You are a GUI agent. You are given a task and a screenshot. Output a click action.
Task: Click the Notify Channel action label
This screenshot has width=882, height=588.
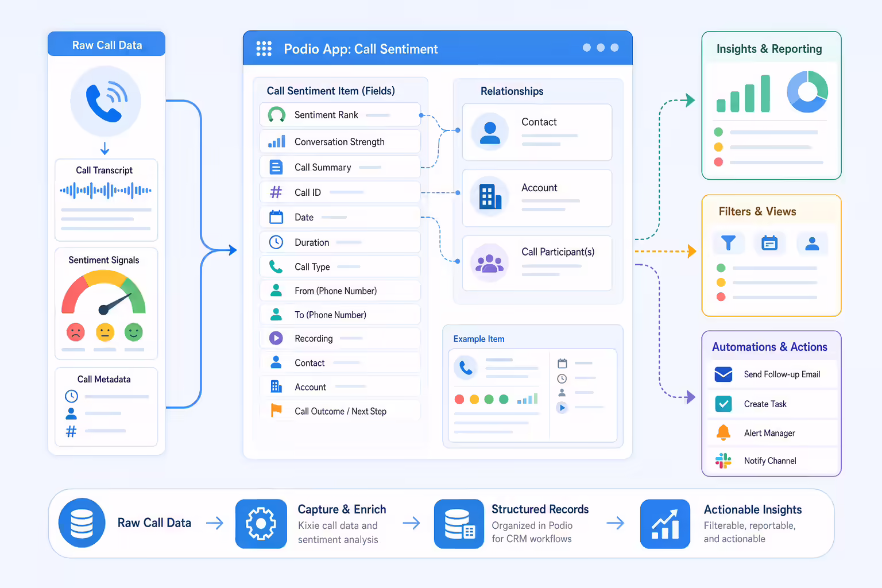click(770, 461)
